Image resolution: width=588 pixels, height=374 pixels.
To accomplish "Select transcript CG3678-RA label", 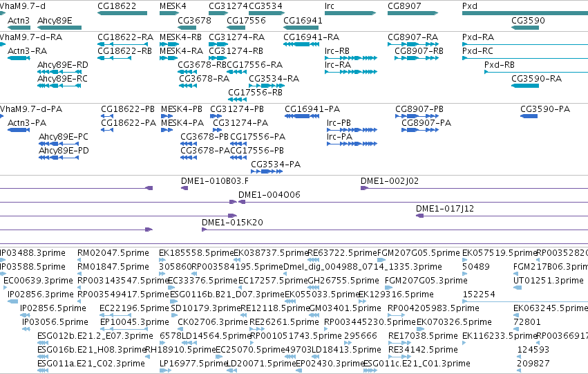I will (x=204, y=79).
